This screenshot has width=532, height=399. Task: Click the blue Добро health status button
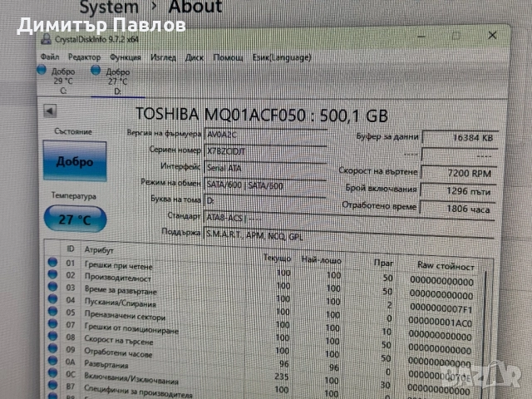(75, 161)
